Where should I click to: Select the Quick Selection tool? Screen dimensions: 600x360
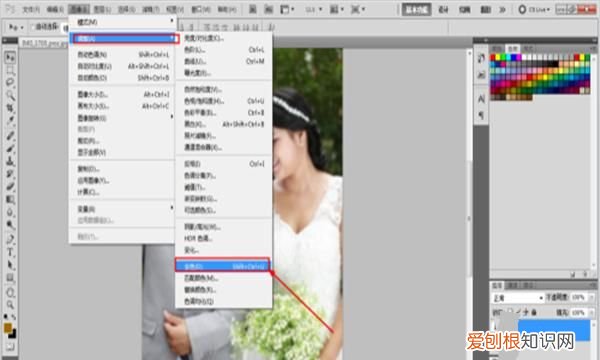10,95
